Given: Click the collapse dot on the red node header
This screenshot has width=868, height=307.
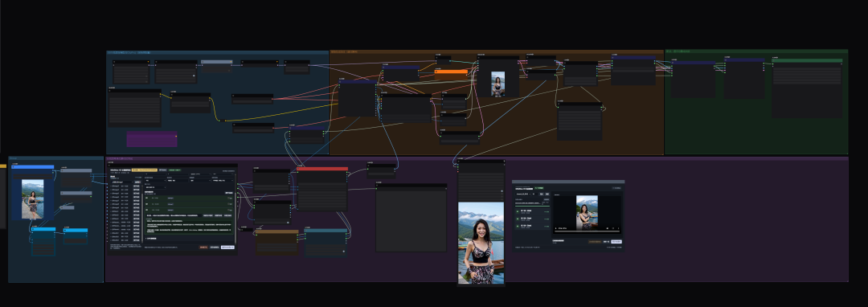Looking at the screenshot, I should (299, 168).
